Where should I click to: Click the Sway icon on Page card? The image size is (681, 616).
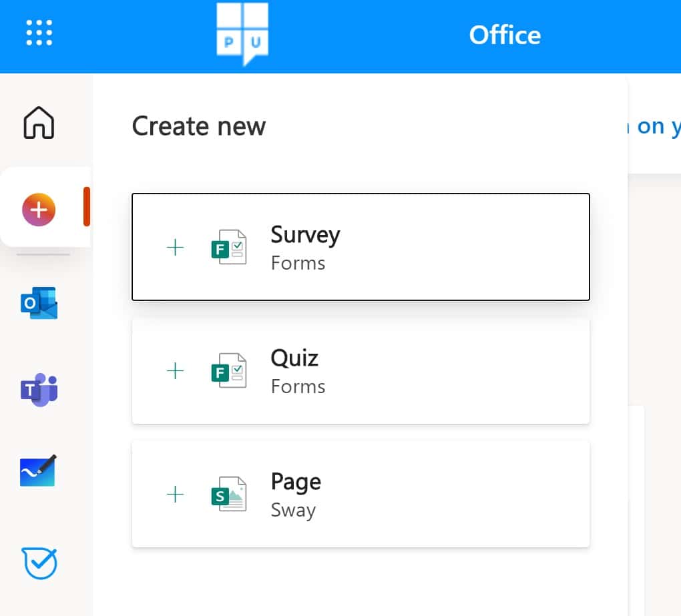pyautogui.click(x=229, y=494)
